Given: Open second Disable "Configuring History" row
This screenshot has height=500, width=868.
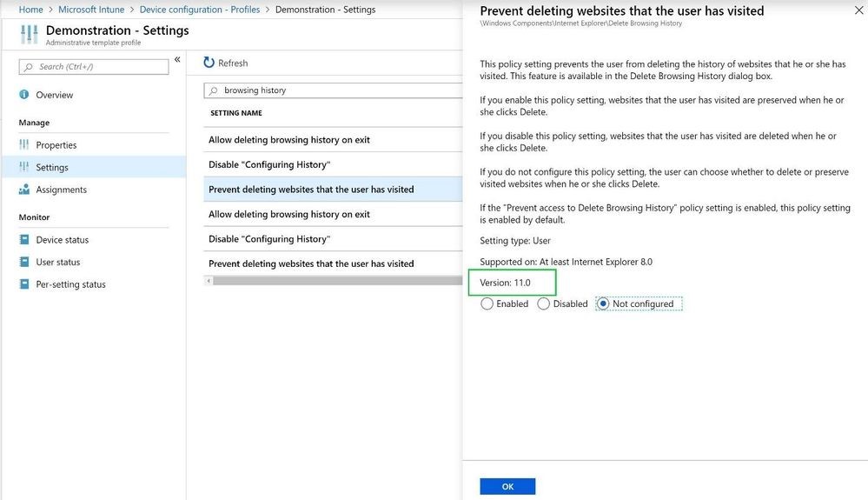Looking at the screenshot, I should tap(334, 238).
